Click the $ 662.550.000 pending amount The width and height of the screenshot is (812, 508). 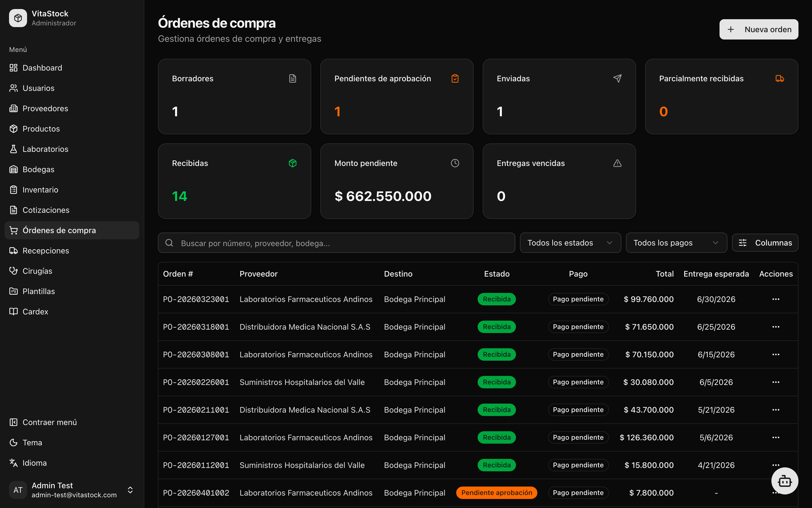click(383, 196)
